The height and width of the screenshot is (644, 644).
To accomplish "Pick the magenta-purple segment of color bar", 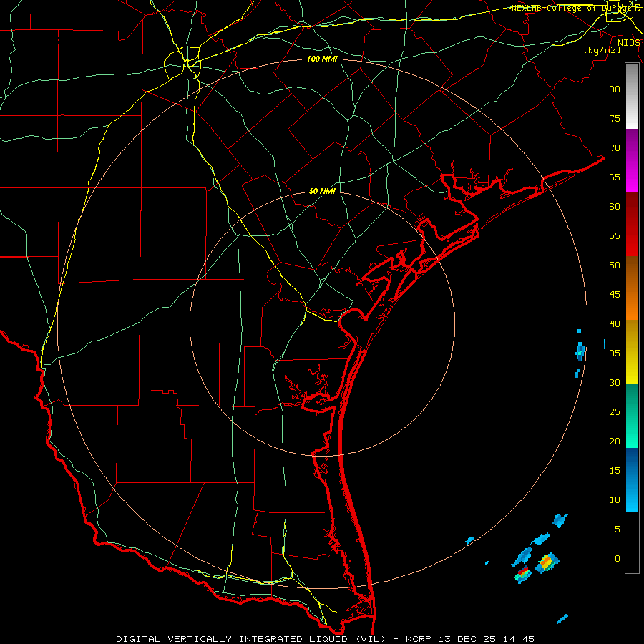I will (x=632, y=160).
